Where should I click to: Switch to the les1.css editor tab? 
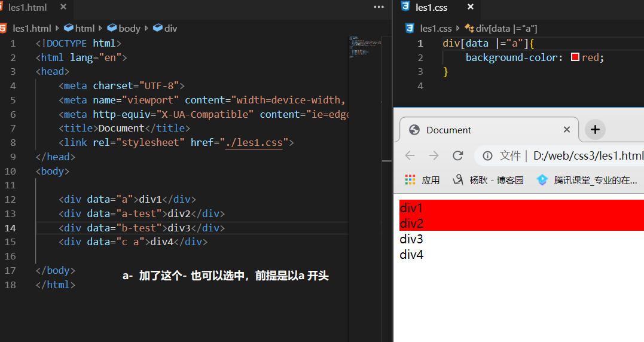coord(431,7)
